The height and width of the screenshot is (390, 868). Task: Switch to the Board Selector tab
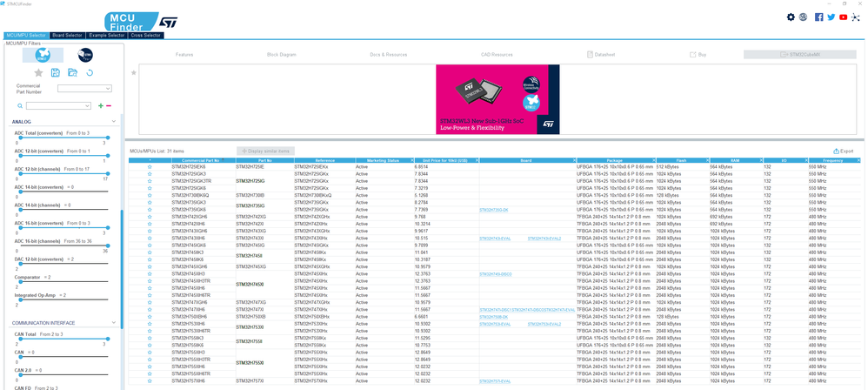click(67, 36)
